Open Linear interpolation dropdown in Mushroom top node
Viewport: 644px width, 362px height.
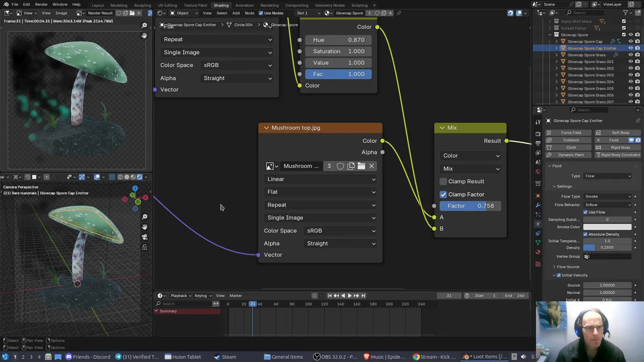321,179
